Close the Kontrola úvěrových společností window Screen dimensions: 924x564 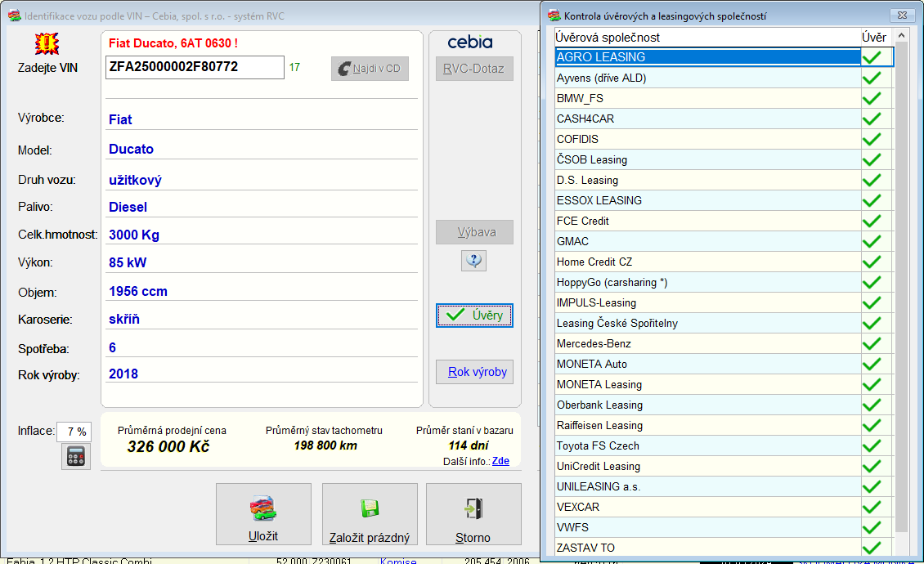tap(902, 16)
